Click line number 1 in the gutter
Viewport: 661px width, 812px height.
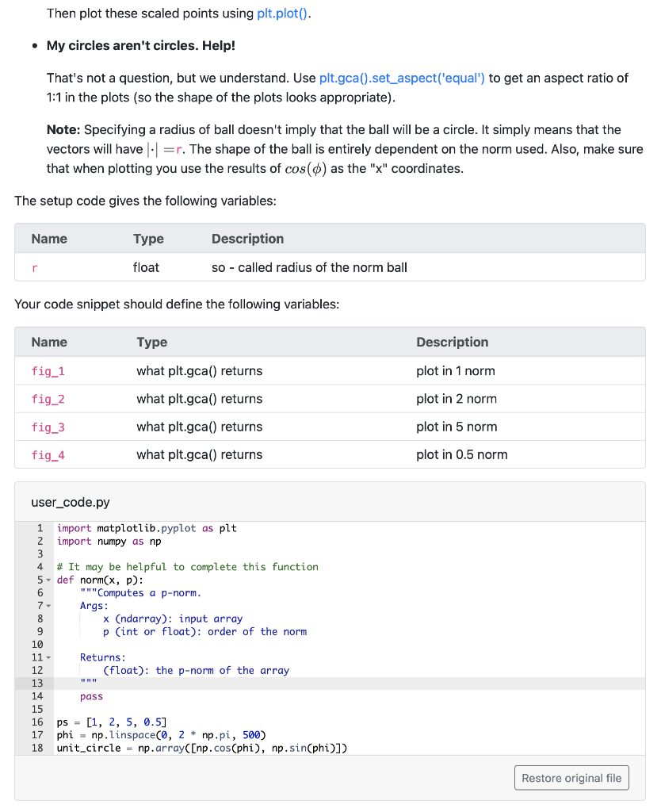tap(40, 528)
